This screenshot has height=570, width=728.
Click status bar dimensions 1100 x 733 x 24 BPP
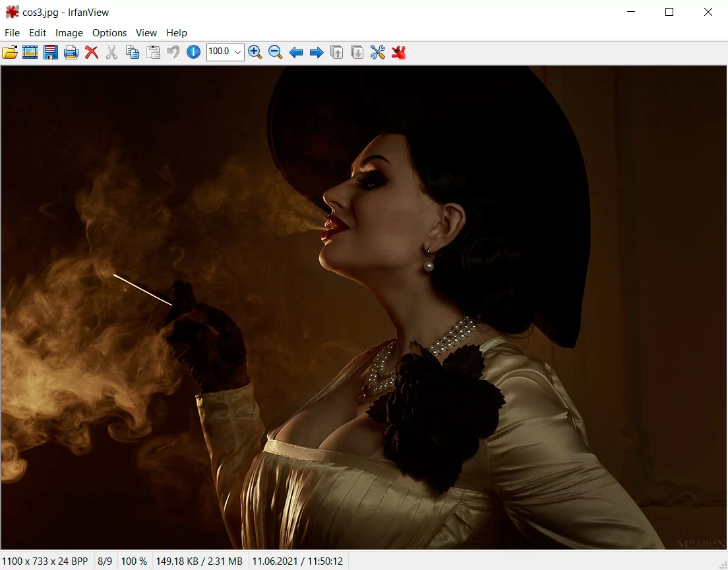[45, 561]
